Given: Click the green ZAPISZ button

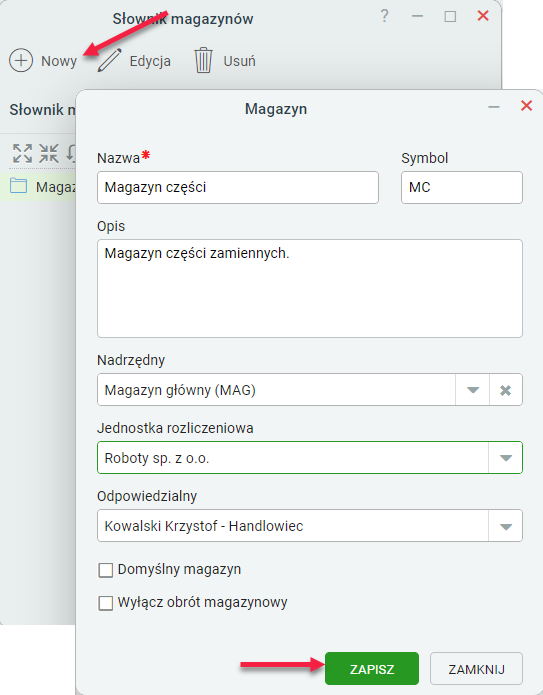Looking at the screenshot, I should tap(372, 668).
